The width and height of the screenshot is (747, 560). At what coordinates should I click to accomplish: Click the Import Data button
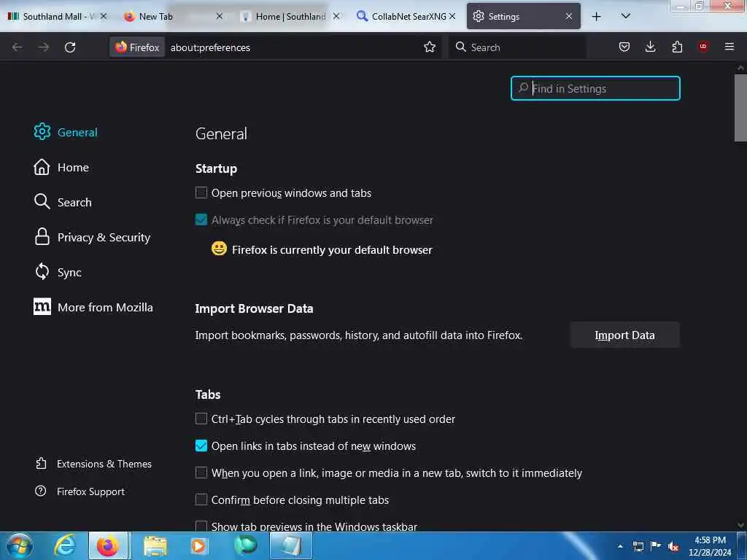click(x=624, y=335)
